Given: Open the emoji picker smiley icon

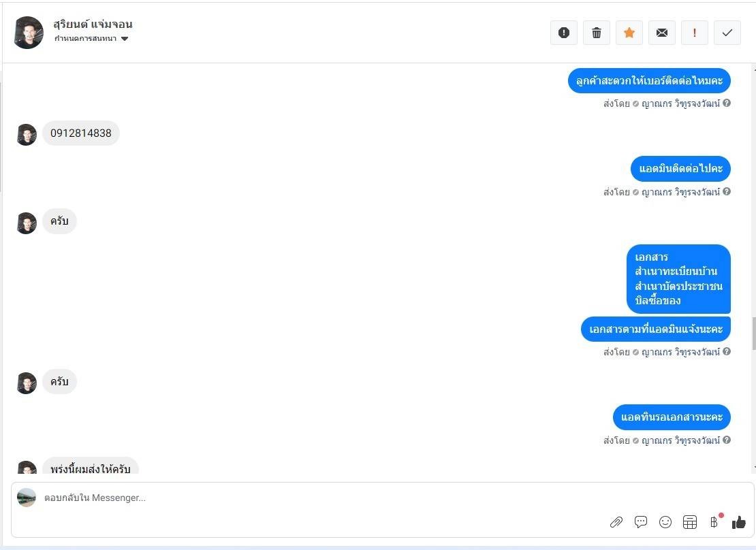Looking at the screenshot, I should coord(665,522).
